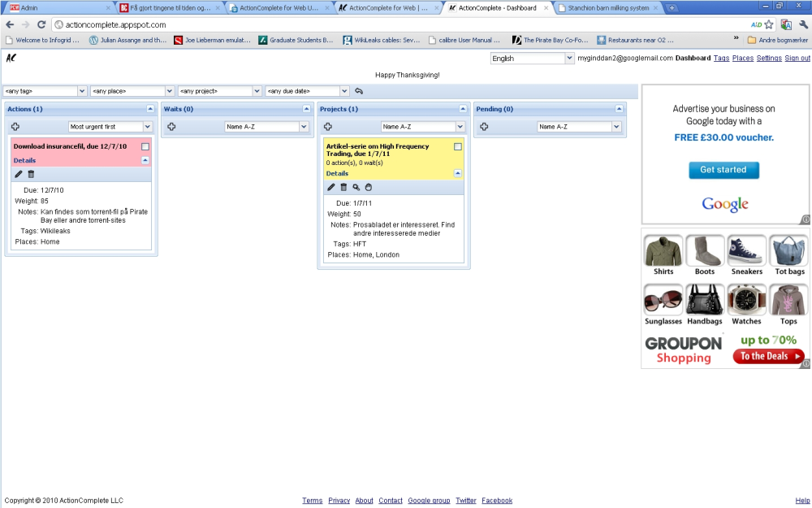This screenshot has width=812, height=508.
Task: Edit the Download insurancefil action with pencil
Action: (x=19, y=174)
